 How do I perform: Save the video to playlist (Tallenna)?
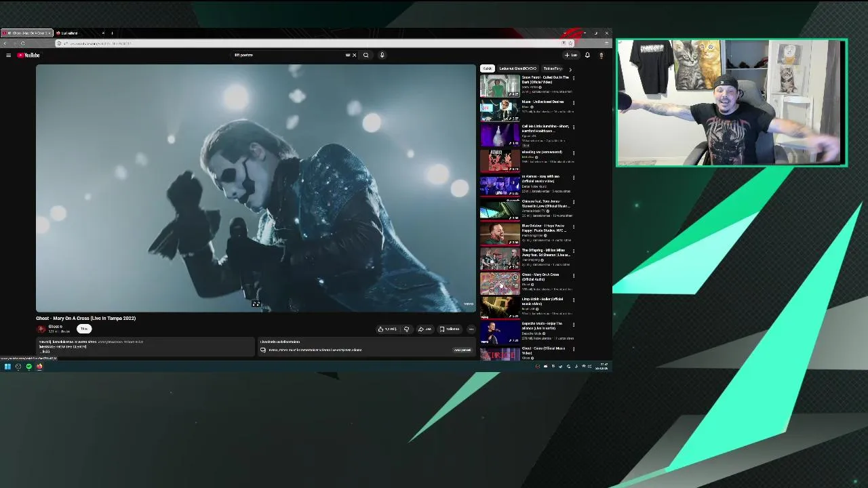pyautogui.click(x=450, y=329)
